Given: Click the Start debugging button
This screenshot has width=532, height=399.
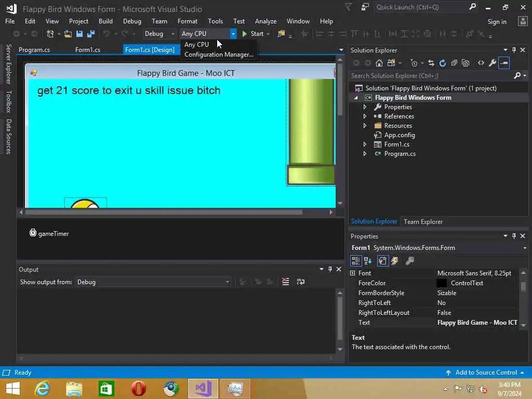Looking at the screenshot, I should click(253, 34).
